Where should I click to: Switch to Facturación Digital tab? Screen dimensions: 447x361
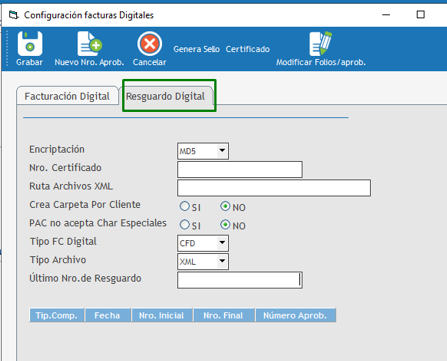click(x=67, y=96)
